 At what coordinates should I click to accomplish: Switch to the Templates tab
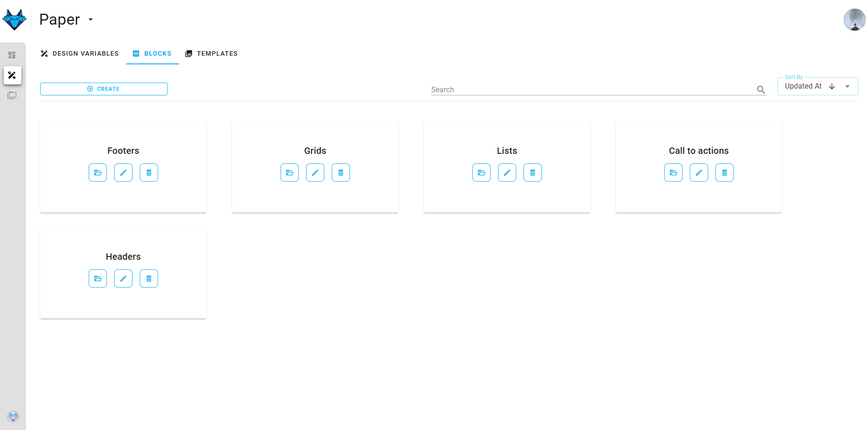(x=211, y=53)
